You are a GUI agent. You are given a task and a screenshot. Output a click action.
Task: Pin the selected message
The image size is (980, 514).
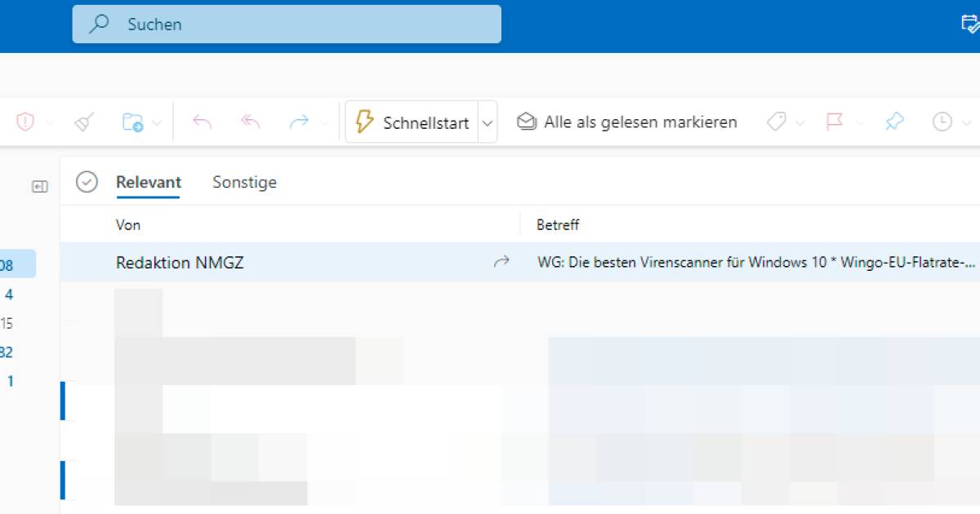pos(894,121)
